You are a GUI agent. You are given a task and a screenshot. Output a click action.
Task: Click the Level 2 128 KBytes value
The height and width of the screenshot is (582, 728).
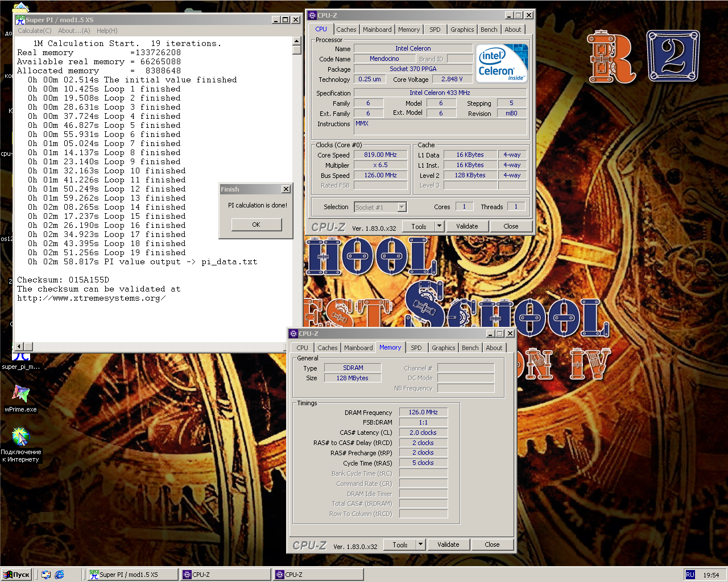coord(470,175)
